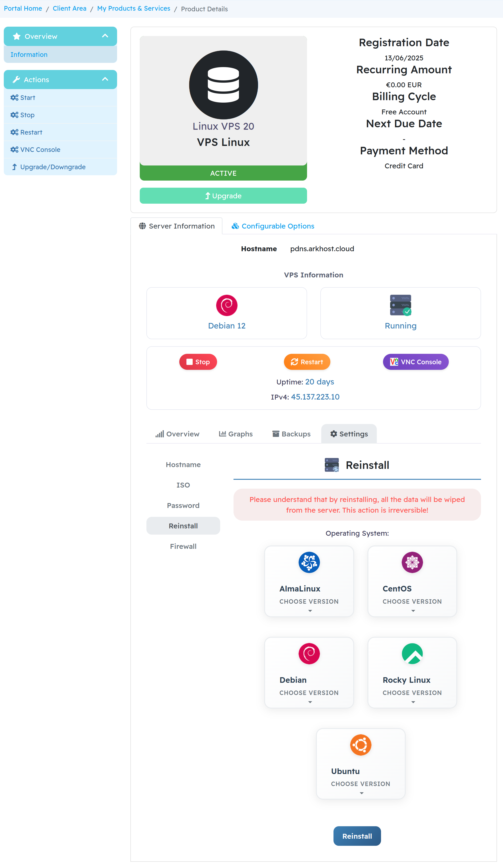This screenshot has height=868, width=503.
Task: Select the CentOS logo icon
Action: click(x=412, y=562)
